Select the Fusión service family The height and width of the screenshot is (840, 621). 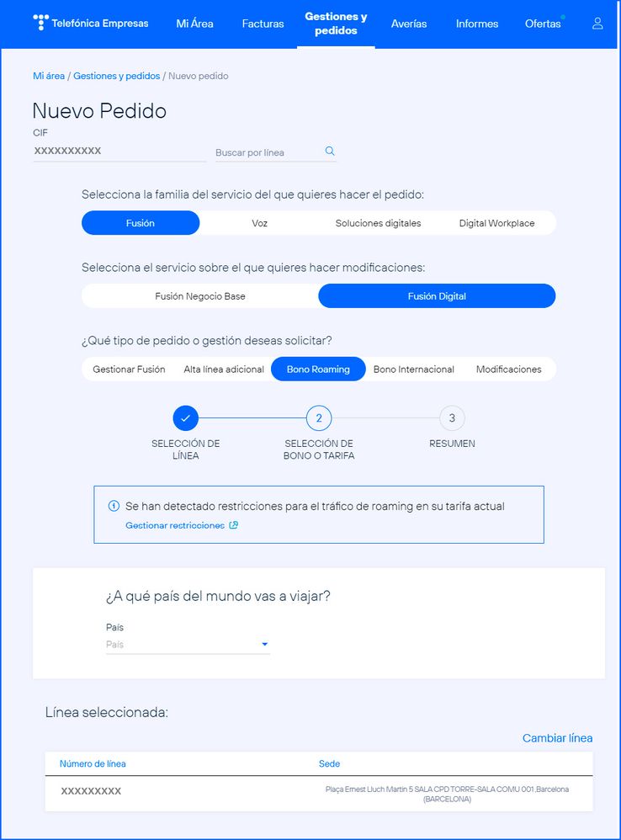click(x=141, y=223)
